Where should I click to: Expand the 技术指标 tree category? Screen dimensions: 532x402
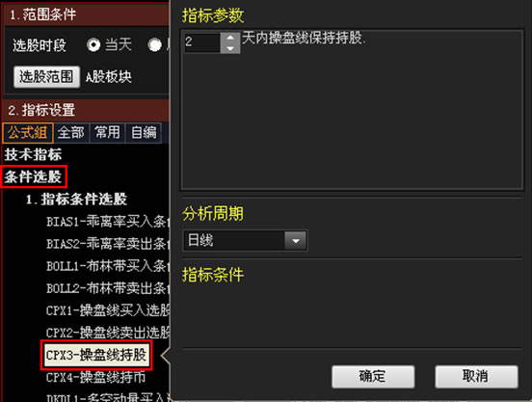(33, 154)
